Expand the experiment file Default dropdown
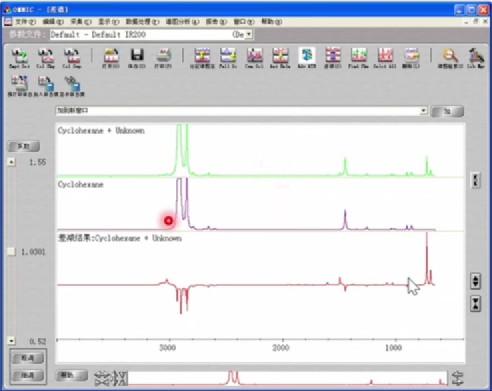 pos(249,34)
